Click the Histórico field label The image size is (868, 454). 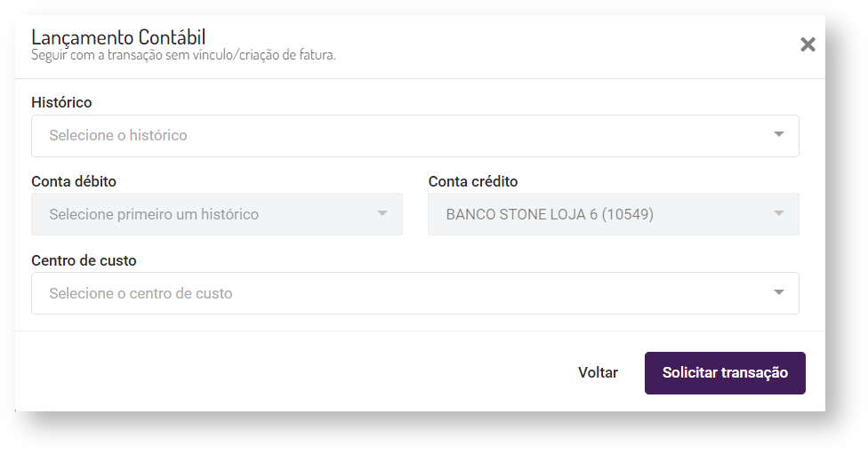(61, 102)
